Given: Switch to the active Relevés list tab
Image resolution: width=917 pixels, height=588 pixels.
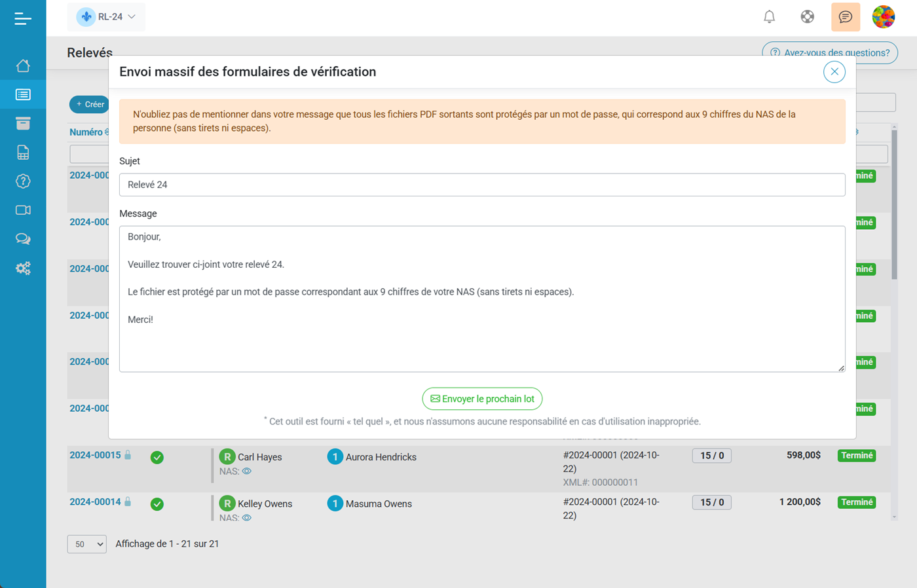Looking at the screenshot, I should point(23,94).
